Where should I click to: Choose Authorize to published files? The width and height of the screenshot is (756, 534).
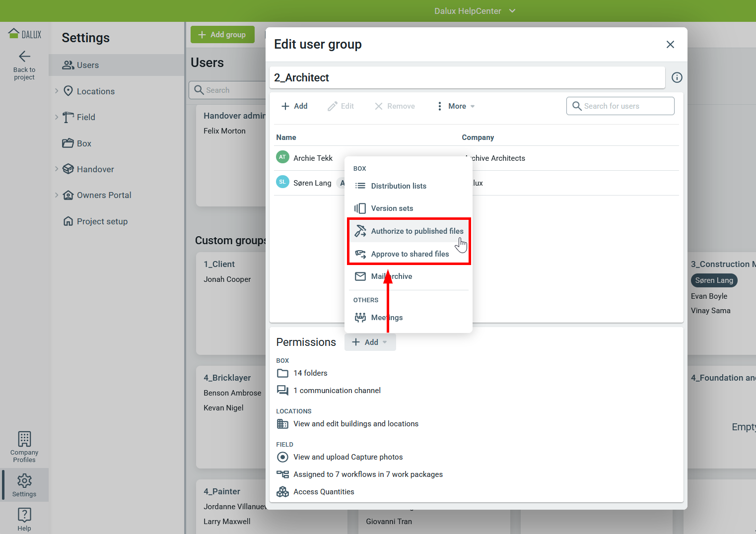pyautogui.click(x=416, y=231)
